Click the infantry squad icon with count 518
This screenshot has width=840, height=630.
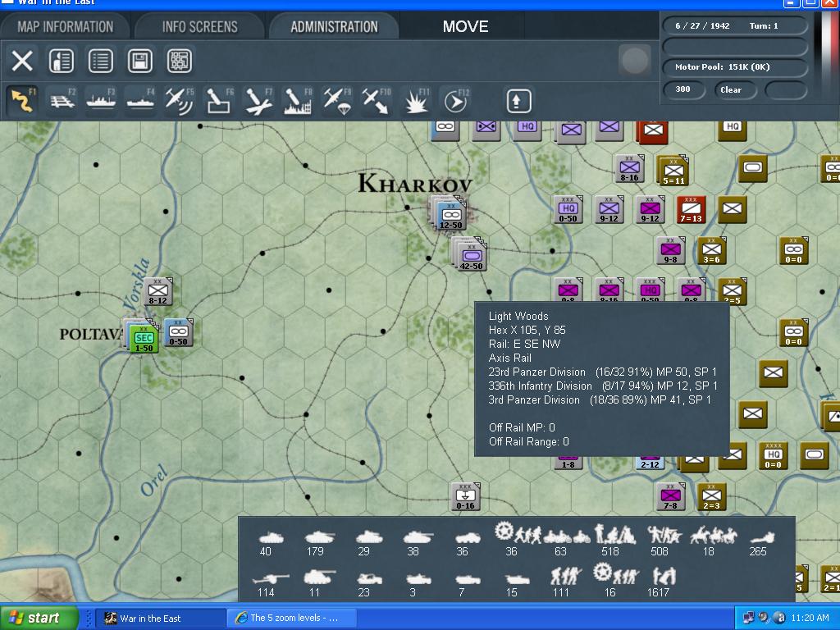point(615,534)
